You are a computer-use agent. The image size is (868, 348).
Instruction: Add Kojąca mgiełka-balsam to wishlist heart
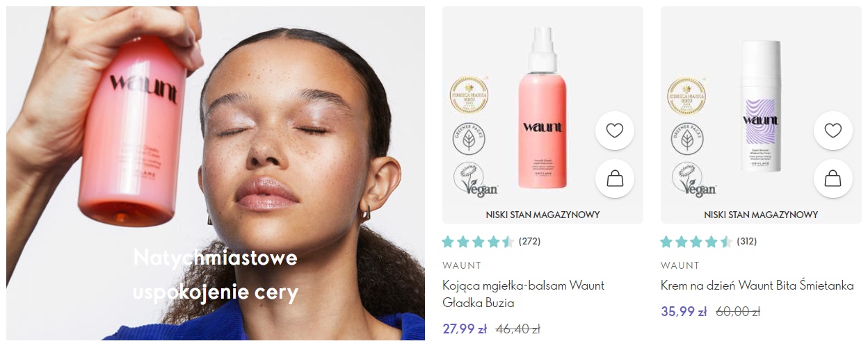pos(615,131)
